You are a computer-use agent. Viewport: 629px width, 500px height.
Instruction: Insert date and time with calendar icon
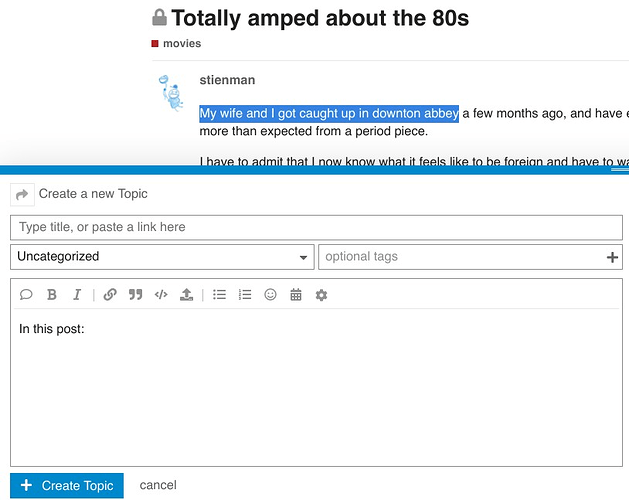tap(296, 295)
